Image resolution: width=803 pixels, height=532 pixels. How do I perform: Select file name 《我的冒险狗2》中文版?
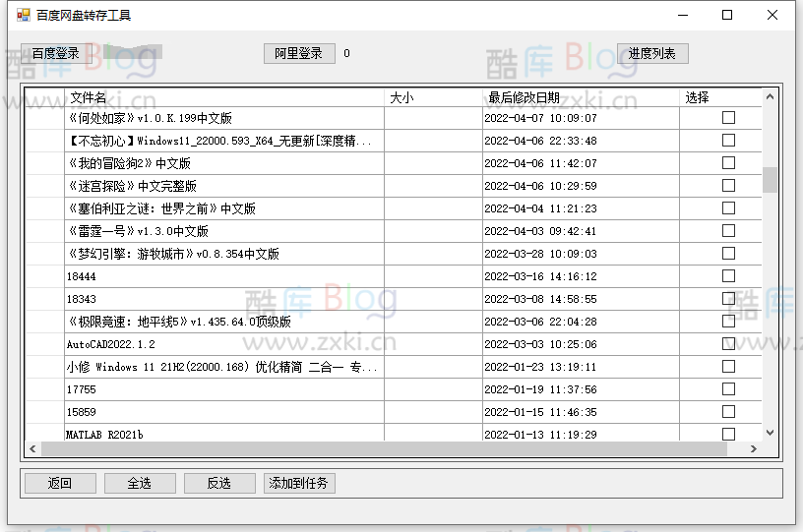pos(129,163)
